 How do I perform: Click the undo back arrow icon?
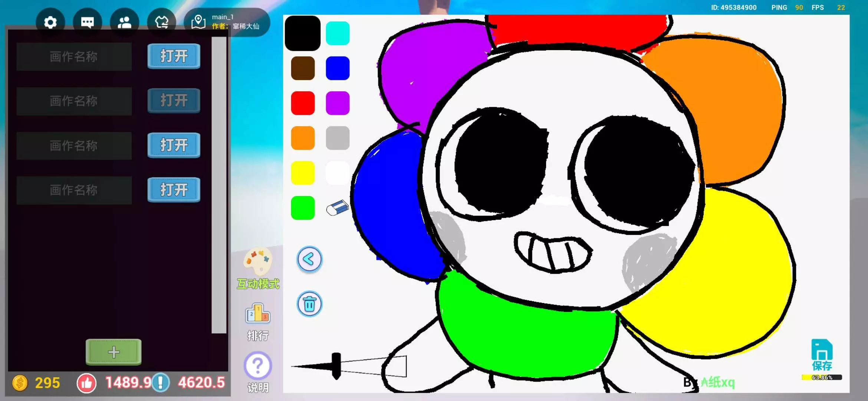(309, 259)
